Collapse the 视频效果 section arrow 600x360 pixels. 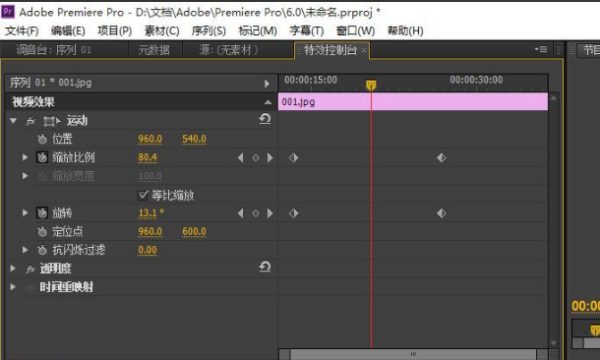tap(268, 102)
